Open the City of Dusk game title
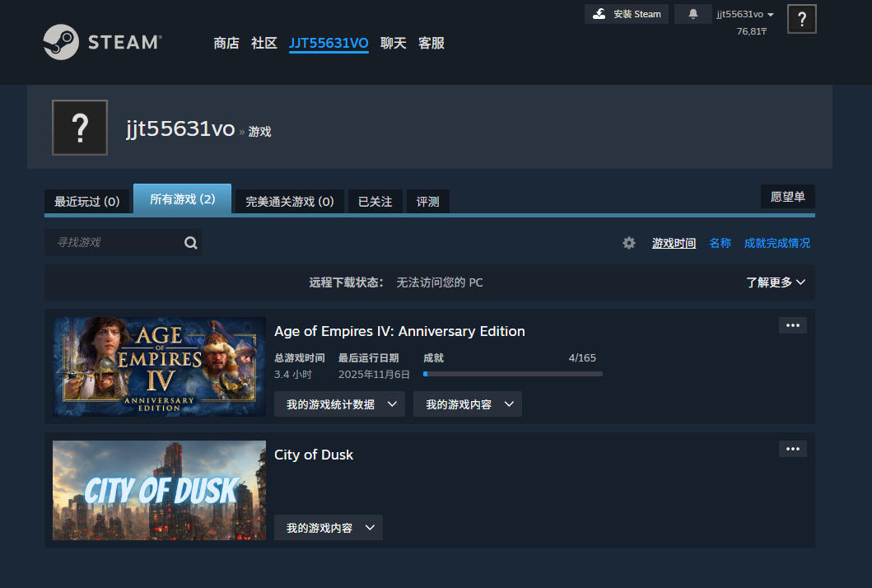 (314, 455)
